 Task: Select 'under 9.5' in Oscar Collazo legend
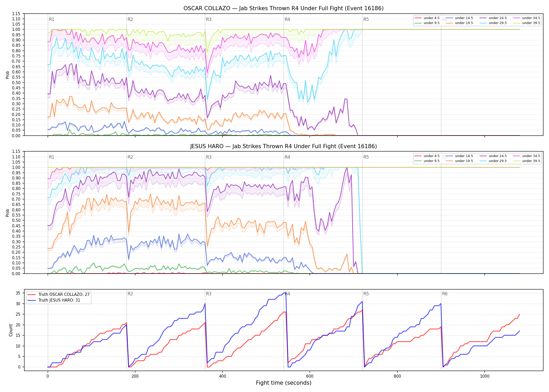(x=427, y=23)
